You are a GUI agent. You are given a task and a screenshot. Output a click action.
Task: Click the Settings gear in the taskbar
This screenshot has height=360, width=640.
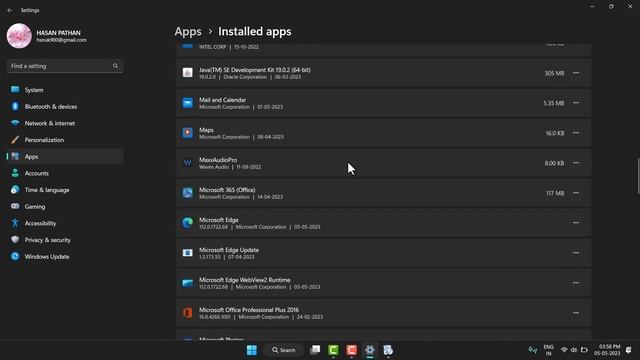(x=370, y=350)
